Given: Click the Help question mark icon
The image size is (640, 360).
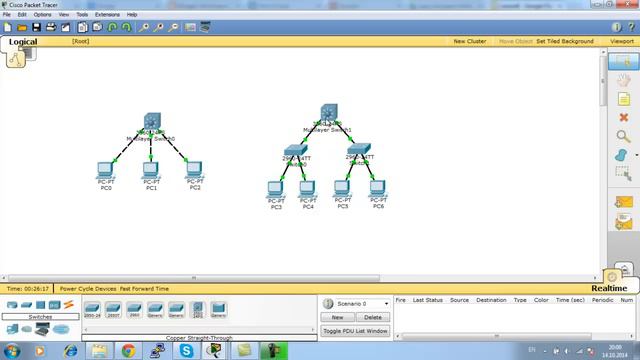Looking at the screenshot, I should coord(631,27).
